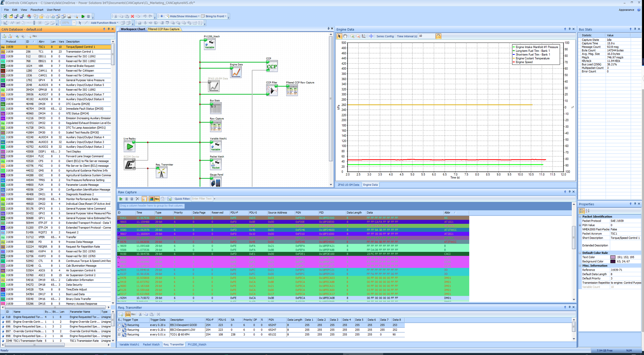Sort Req. Transmitter by Trigger Type column
This screenshot has height=355, width=644.
(x=135, y=320)
